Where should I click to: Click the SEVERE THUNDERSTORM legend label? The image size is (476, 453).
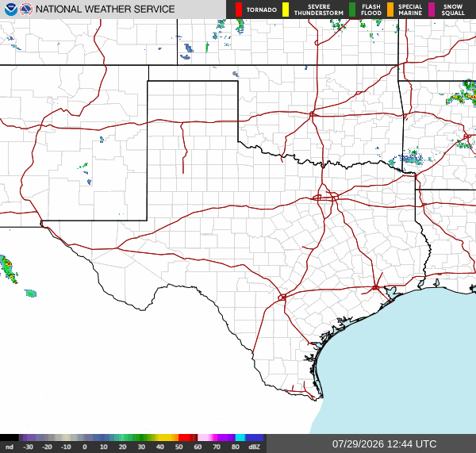click(x=319, y=10)
